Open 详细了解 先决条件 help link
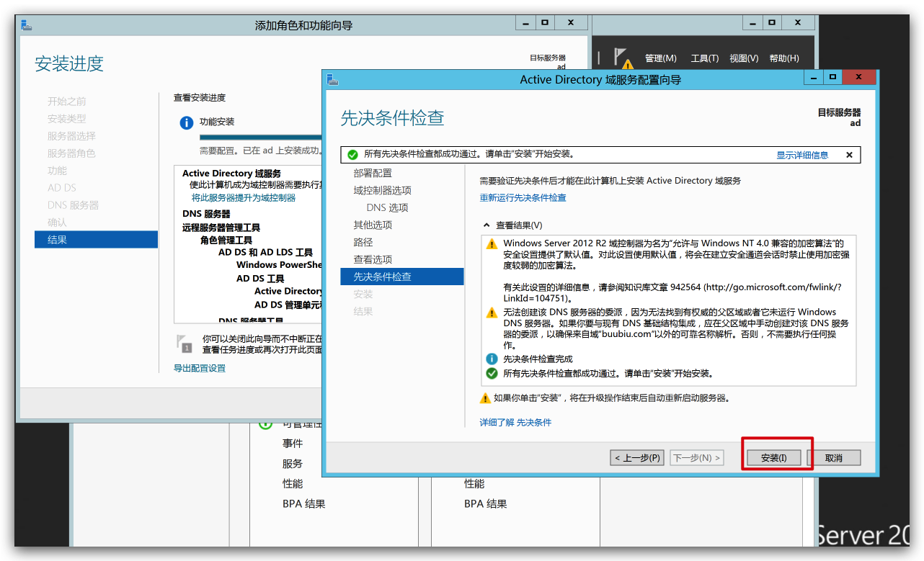The height and width of the screenshot is (561, 924). [x=515, y=422]
